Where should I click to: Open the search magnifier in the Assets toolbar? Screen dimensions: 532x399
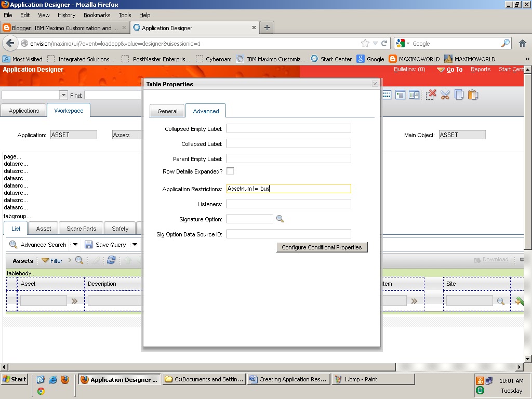78,260
